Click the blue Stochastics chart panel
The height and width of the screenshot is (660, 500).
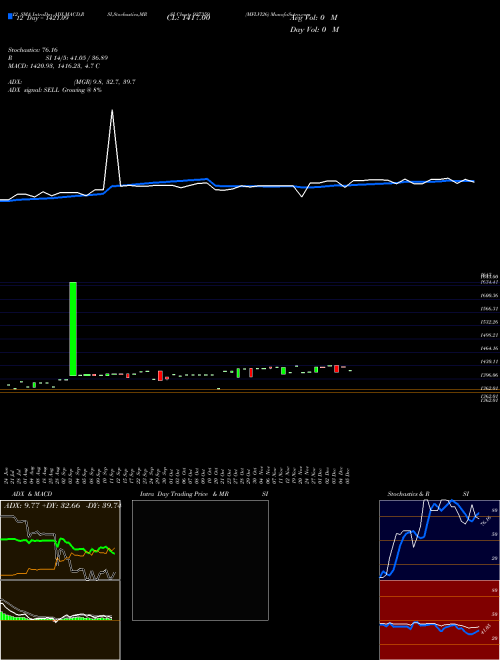(x=439, y=540)
